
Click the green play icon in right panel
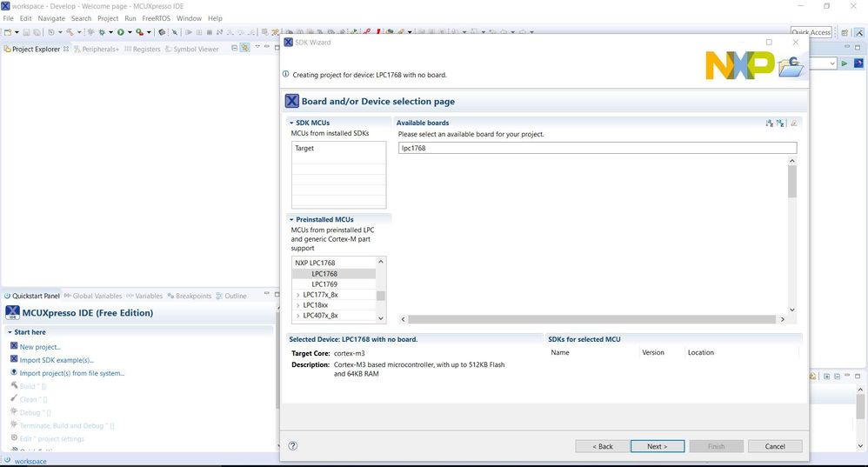pyautogui.click(x=845, y=63)
